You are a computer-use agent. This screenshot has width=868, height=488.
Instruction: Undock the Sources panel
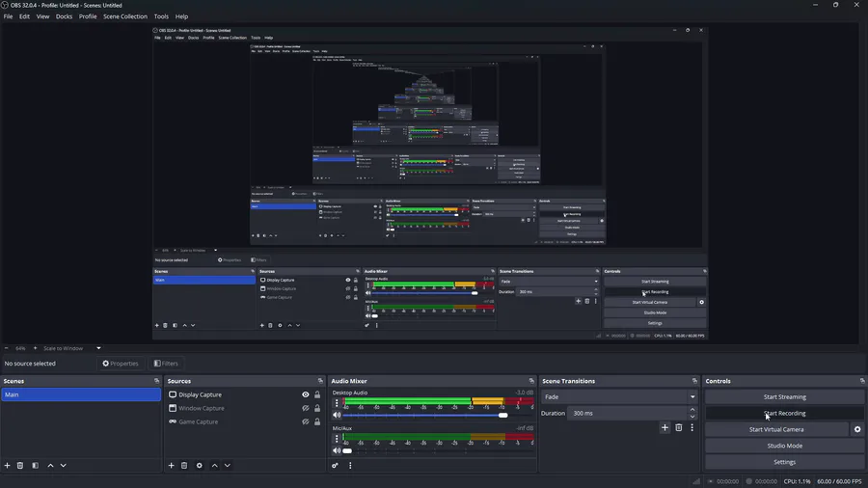(x=320, y=381)
